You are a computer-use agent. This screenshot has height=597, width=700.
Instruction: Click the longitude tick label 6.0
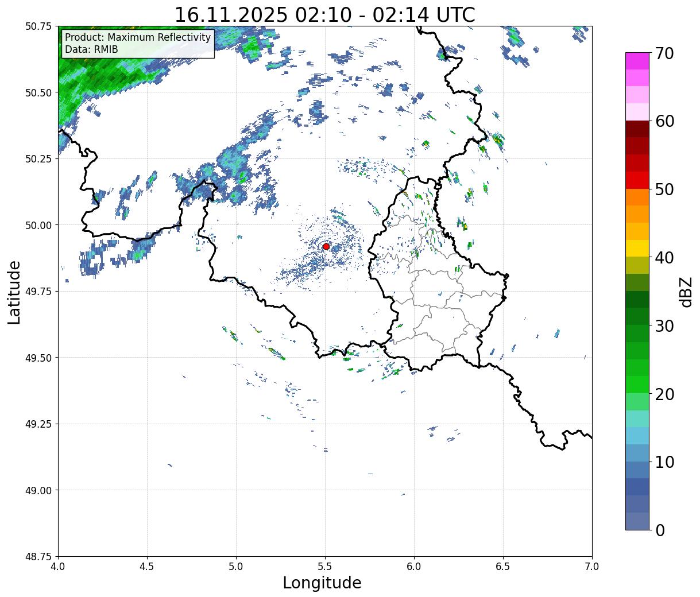click(414, 567)
